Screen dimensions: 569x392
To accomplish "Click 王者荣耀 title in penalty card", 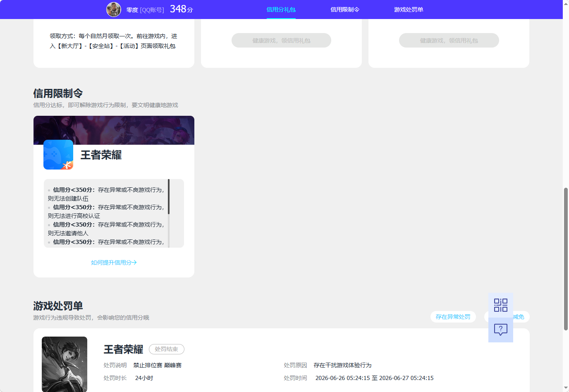I will 123,349.
